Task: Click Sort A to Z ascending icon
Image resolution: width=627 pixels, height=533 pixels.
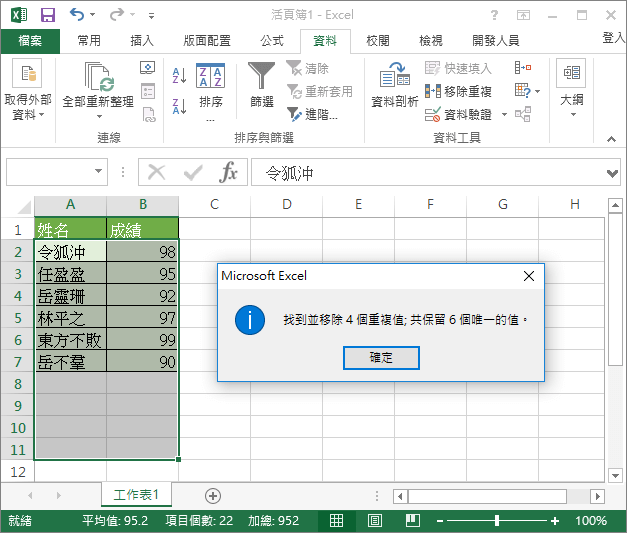Action: coord(180,75)
